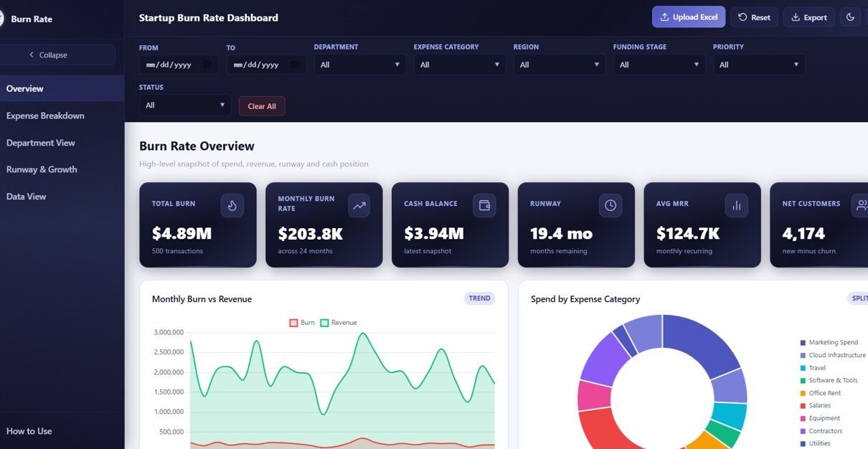Click the trend arrow icon on Monthly Burn Rate

359,206
